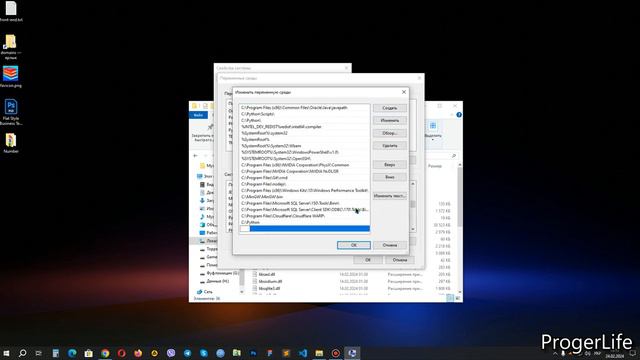Select the System32\Wbem path entry
The width and height of the screenshot is (640, 360).
[x=304, y=146]
